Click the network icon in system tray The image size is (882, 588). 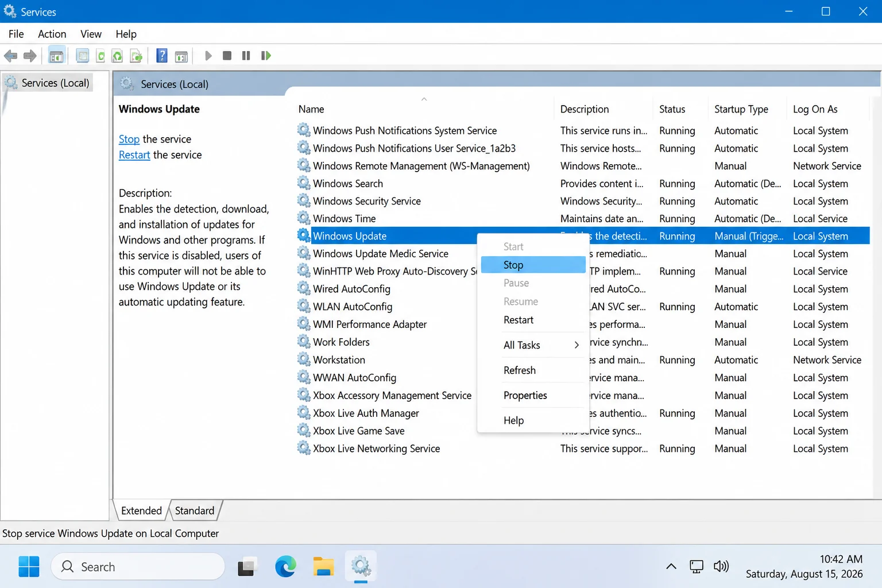click(x=697, y=567)
